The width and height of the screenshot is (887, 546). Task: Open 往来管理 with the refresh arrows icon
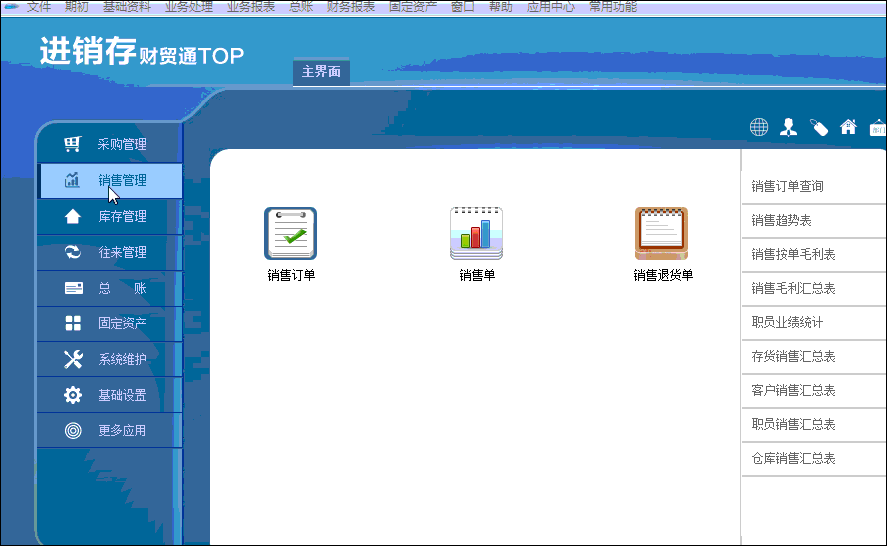110,252
